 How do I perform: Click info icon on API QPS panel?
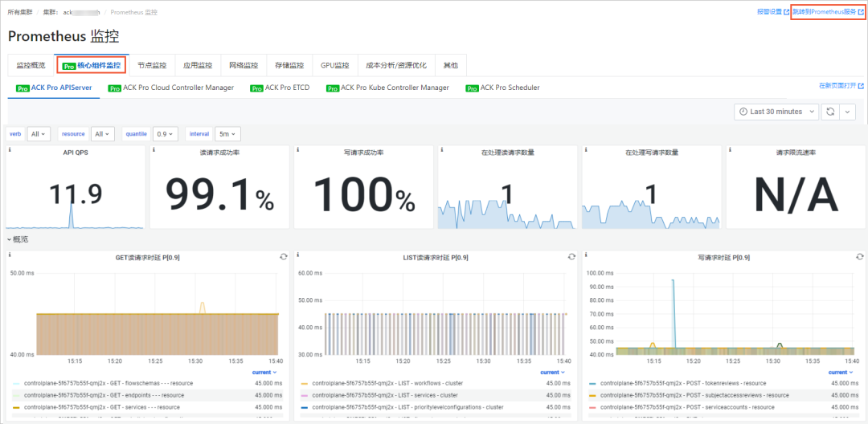pos(10,150)
